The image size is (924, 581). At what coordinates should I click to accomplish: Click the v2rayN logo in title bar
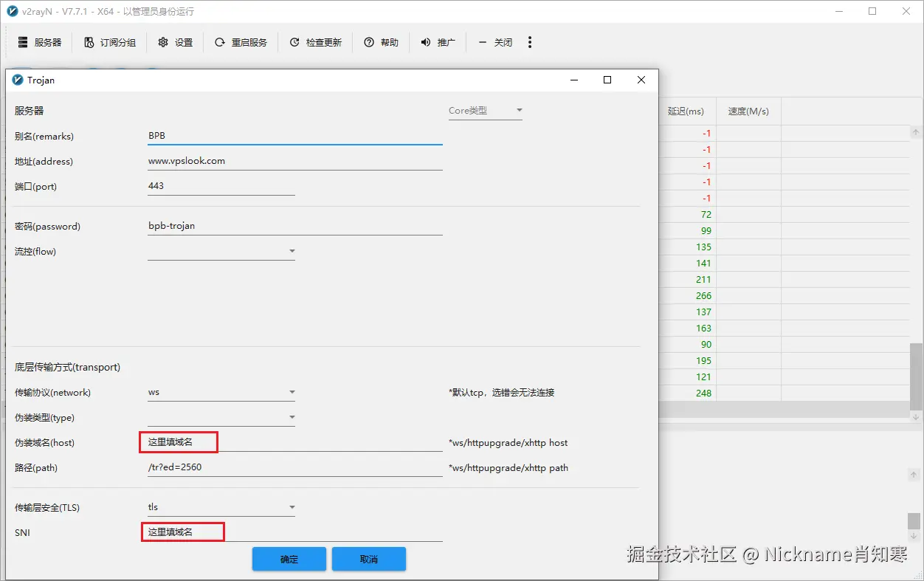12,11
